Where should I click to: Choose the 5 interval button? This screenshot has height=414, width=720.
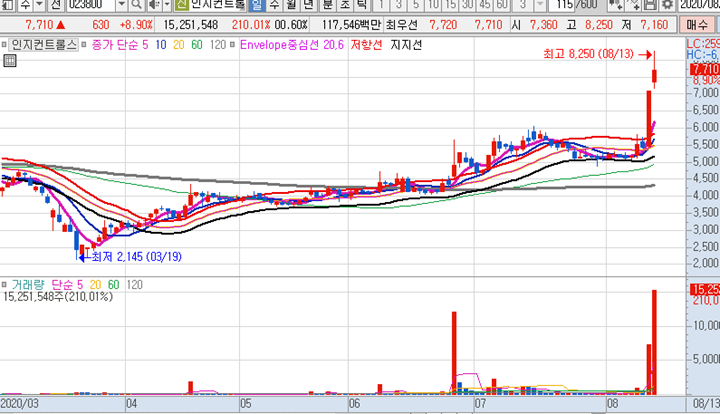[x=416, y=5]
